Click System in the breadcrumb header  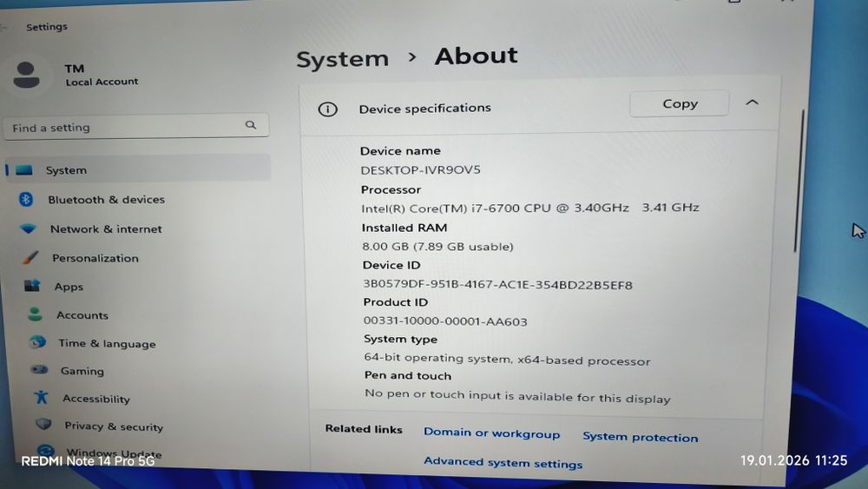pos(342,59)
